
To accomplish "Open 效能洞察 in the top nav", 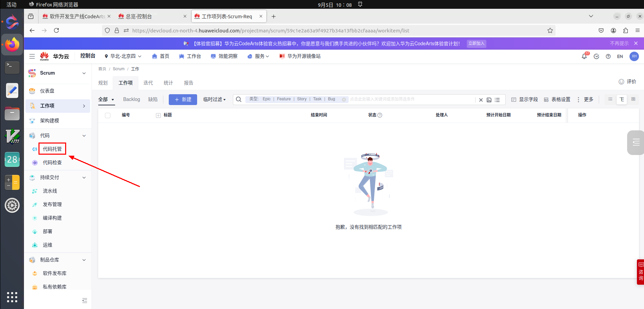I will (224, 56).
